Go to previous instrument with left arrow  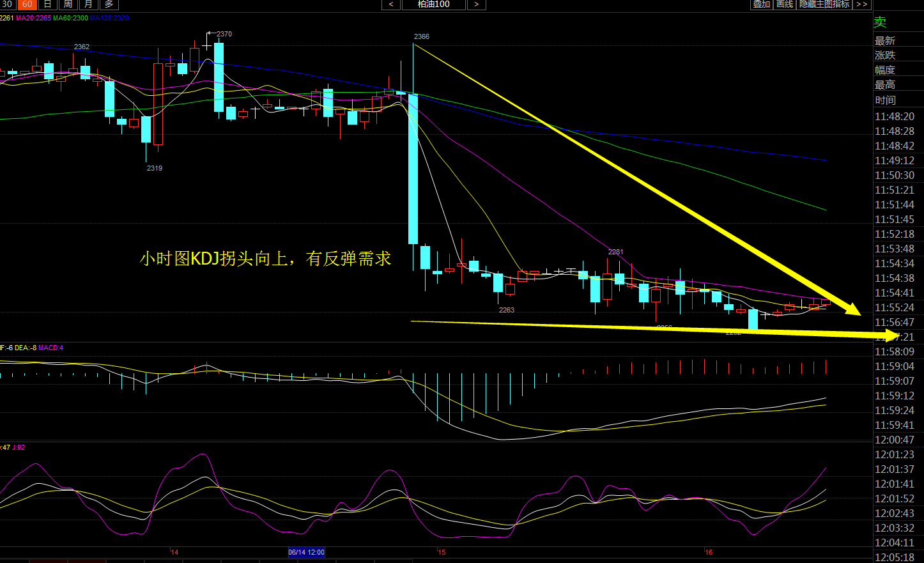pos(391,4)
